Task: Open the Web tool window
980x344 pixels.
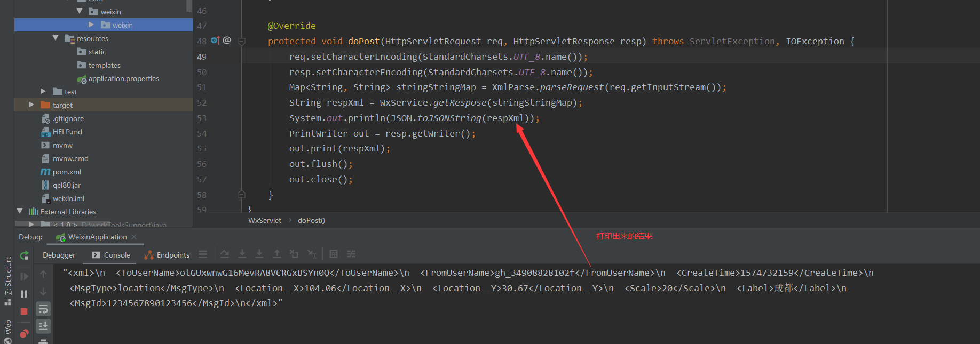Action: [x=8, y=331]
